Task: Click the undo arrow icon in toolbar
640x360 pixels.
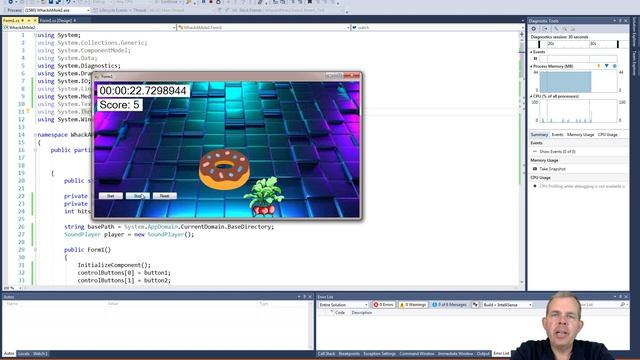Action: coord(68,2)
